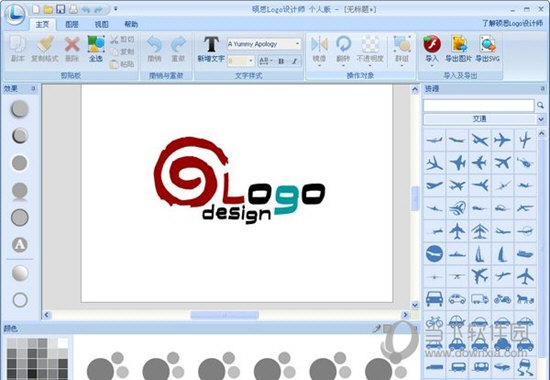The image size is (550, 380).
Task: Choose the motorcycle shape in resources
Action: (x=502, y=299)
